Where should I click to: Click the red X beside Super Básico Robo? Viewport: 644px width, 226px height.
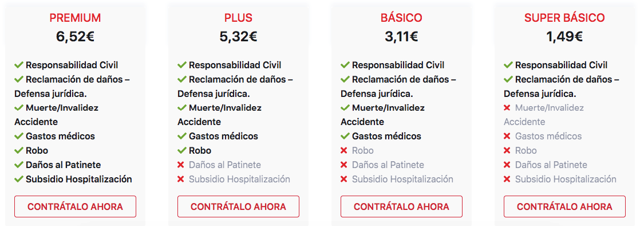pyautogui.click(x=507, y=151)
